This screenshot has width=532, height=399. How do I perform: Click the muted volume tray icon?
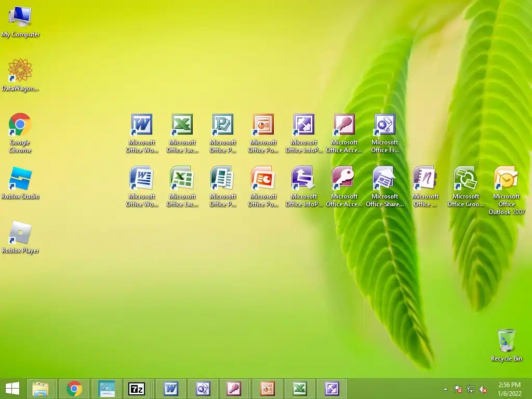pyautogui.click(x=483, y=389)
